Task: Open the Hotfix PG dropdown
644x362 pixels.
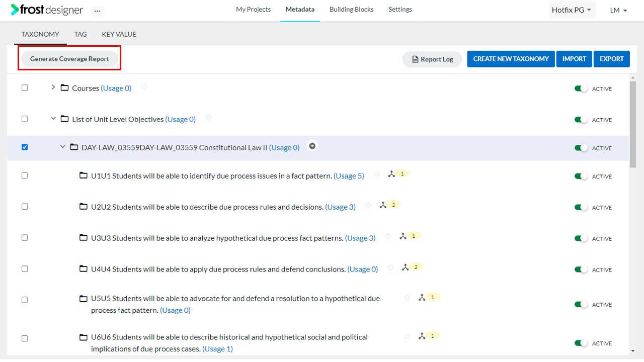Action: click(572, 10)
